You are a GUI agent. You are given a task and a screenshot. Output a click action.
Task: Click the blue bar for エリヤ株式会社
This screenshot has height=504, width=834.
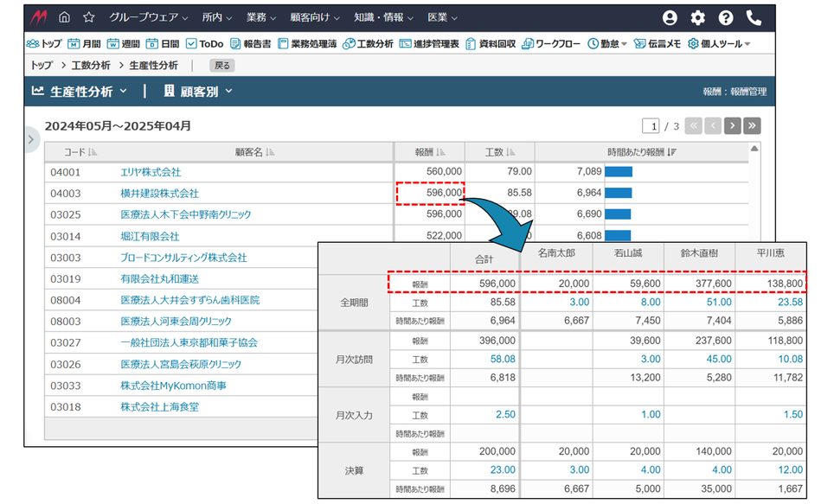619,172
